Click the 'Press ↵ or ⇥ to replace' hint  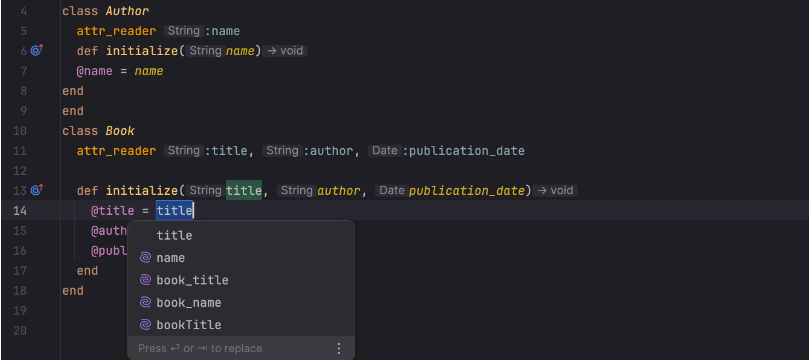coord(200,349)
